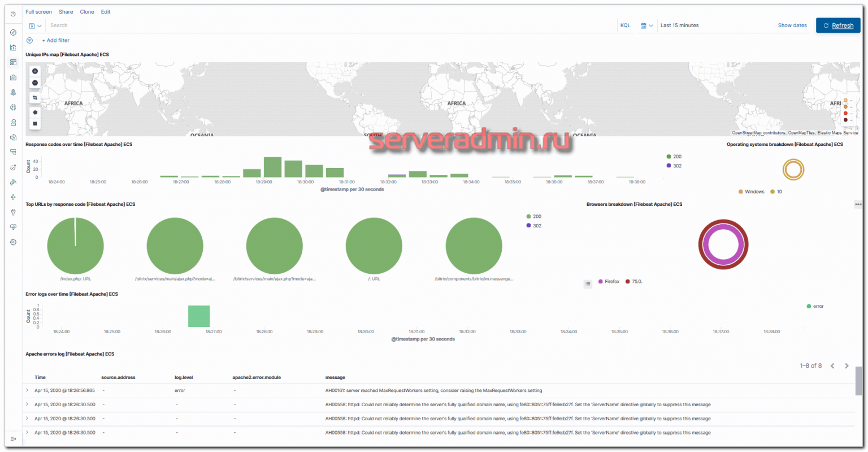Select the draw polygon tool on map

click(x=35, y=113)
